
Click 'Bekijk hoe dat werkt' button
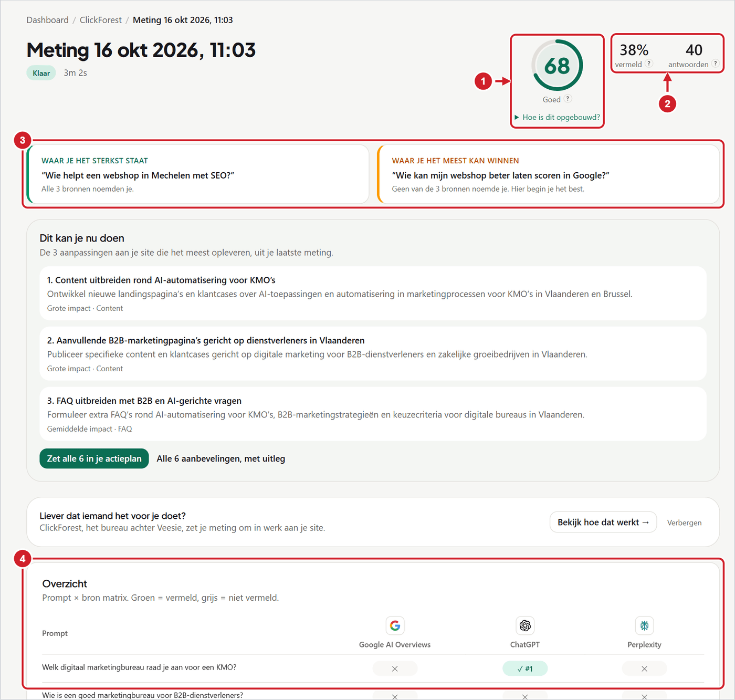603,522
